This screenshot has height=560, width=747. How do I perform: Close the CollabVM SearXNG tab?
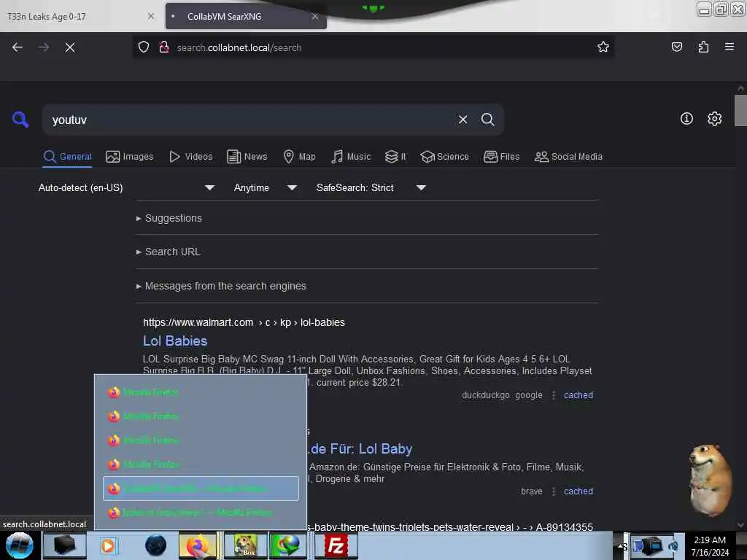click(x=315, y=16)
